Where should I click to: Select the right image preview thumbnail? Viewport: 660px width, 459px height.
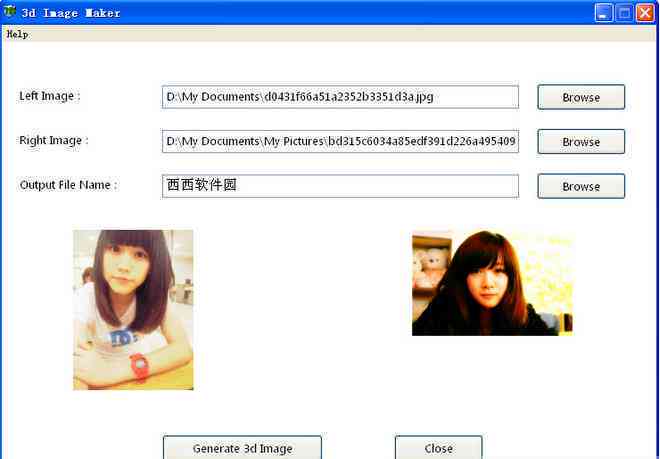coord(492,283)
